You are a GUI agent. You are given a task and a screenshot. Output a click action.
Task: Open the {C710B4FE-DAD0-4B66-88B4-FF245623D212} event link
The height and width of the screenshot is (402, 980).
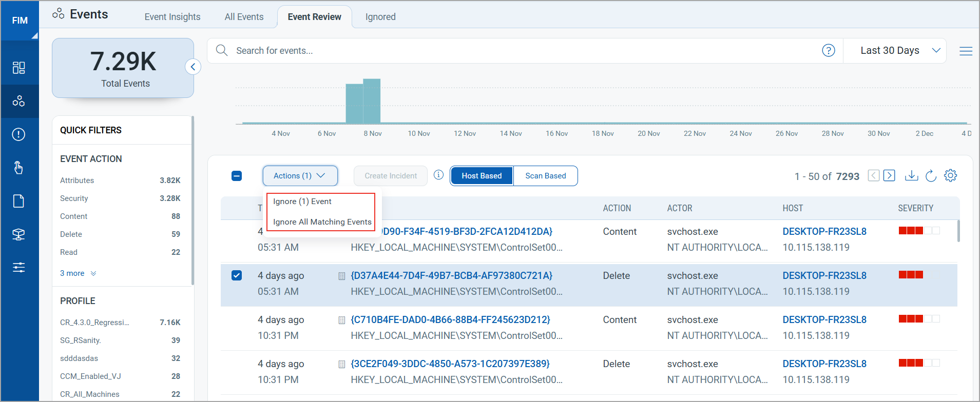coord(450,320)
